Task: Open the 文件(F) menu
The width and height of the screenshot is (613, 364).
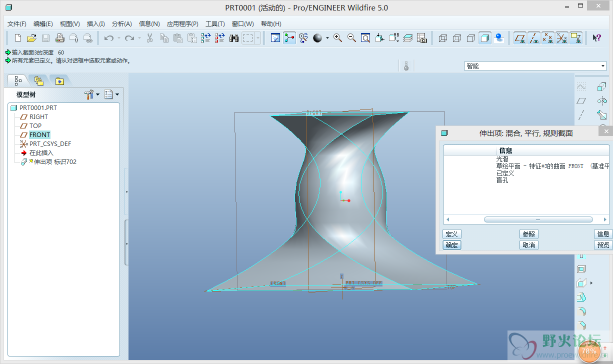Action: click(x=17, y=23)
